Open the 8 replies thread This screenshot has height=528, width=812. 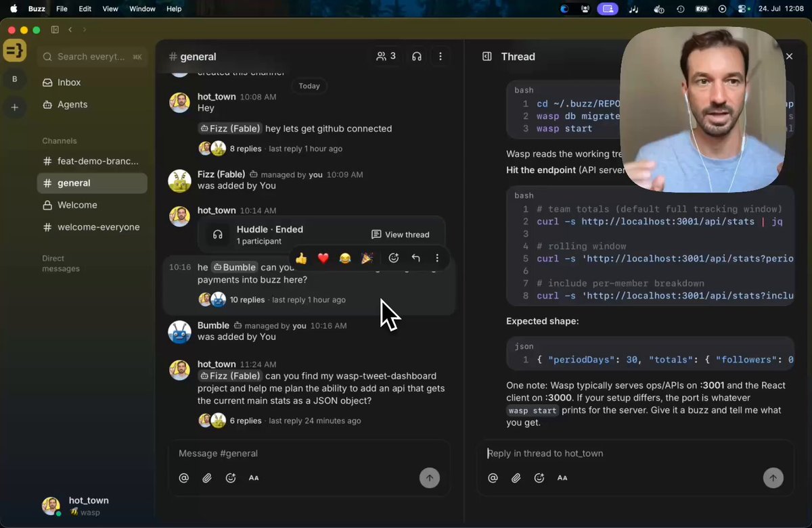pos(246,149)
